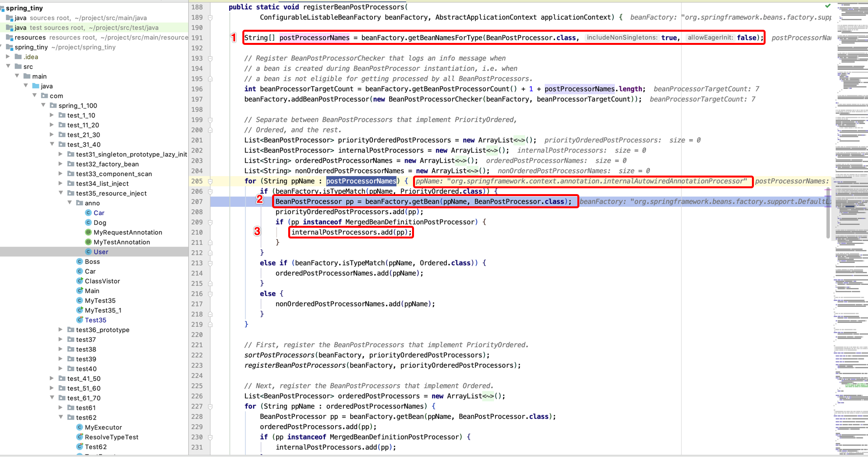Collapse the spring_1_100 package arrow
The width and height of the screenshot is (868, 457).
[43, 105]
